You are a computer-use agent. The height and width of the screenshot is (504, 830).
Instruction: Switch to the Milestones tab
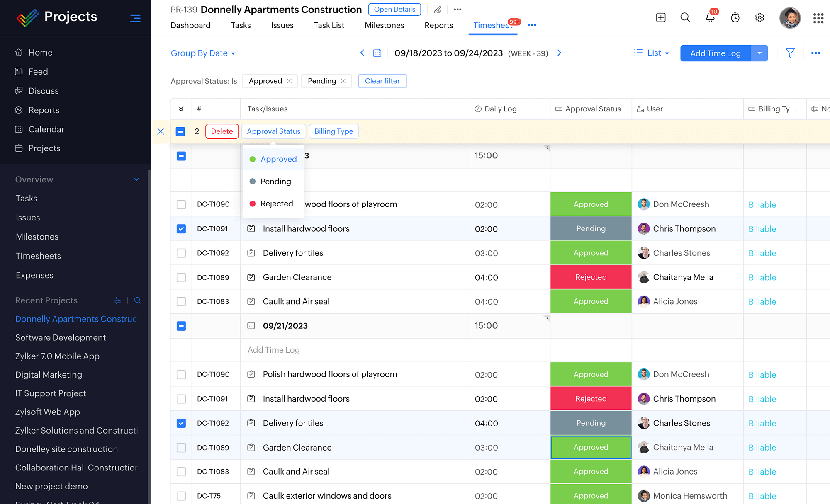tap(384, 25)
